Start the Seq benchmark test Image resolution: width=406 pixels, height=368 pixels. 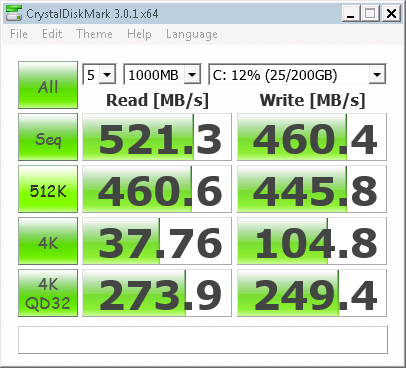(x=48, y=137)
